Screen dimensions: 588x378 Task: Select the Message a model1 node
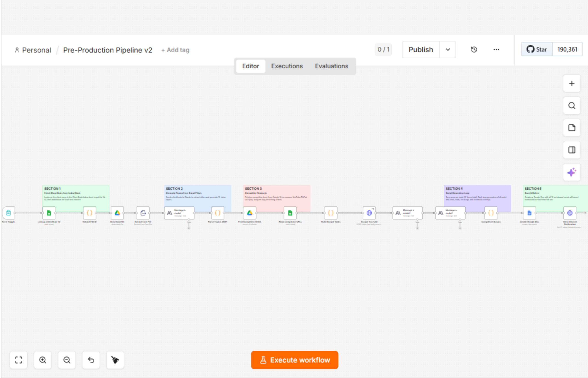450,213
